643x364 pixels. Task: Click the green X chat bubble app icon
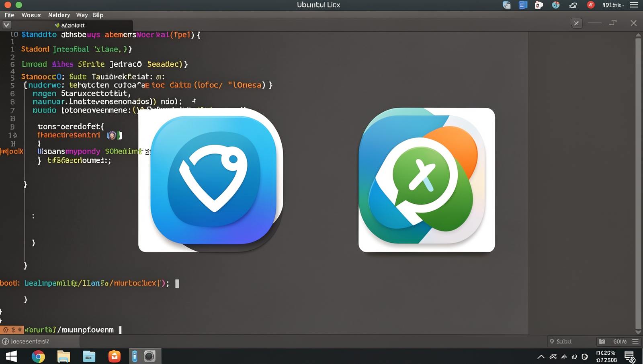click(x=422, y=180)
